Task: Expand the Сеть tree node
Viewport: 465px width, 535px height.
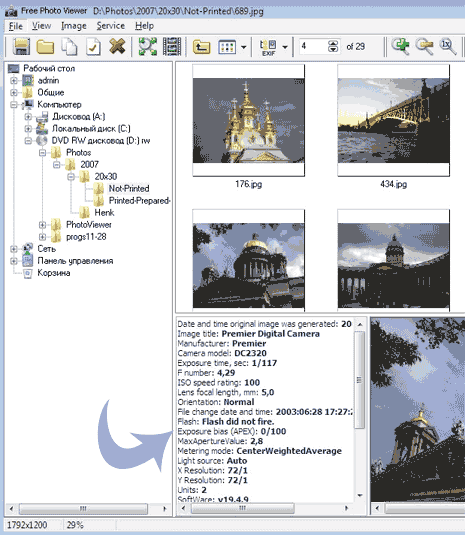Action: pyautogui.click(x=14, y=249)
